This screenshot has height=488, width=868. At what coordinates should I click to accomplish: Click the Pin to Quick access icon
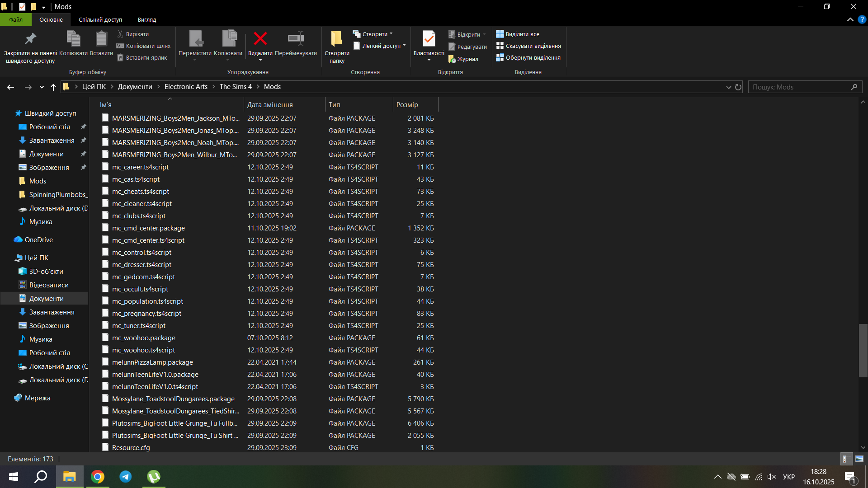pos(30,39)
